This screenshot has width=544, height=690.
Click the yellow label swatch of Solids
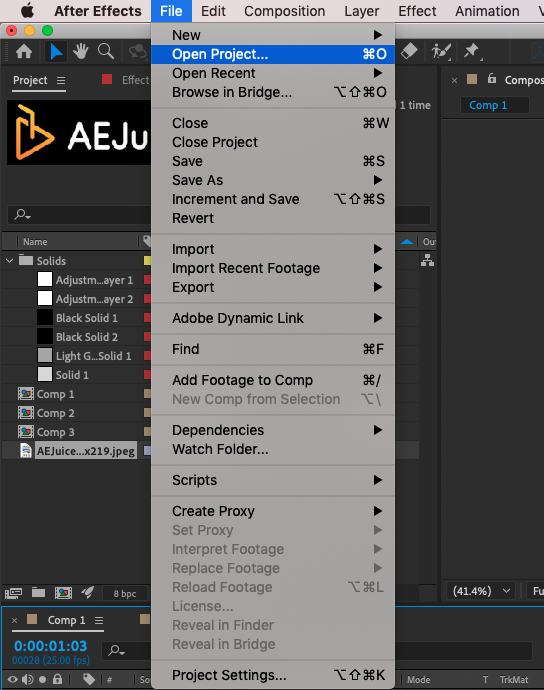(x=147, y=261)
